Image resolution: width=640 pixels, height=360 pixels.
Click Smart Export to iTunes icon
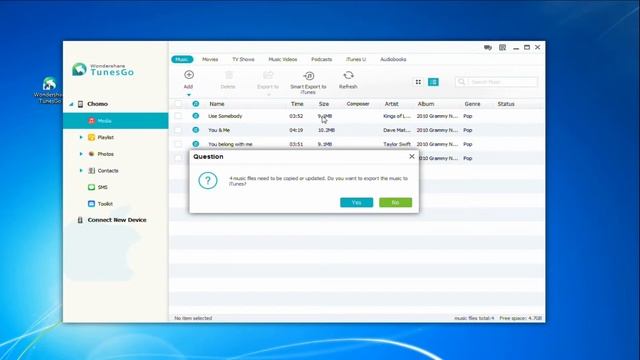(309, 76)
